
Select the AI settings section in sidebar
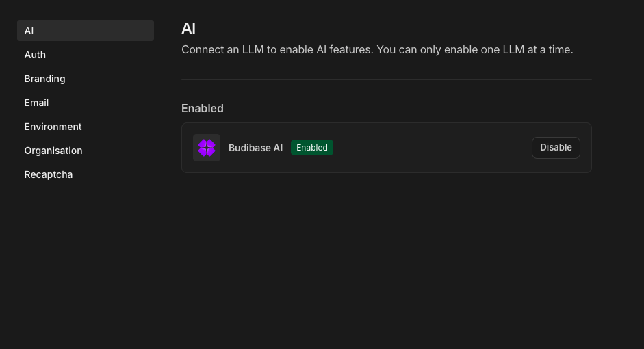pos(86,30)
